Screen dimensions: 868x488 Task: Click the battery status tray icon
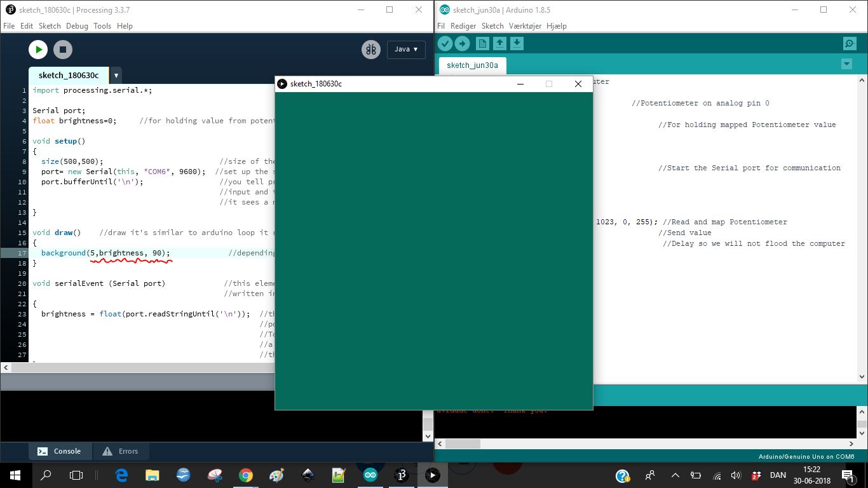pos(696,475)
